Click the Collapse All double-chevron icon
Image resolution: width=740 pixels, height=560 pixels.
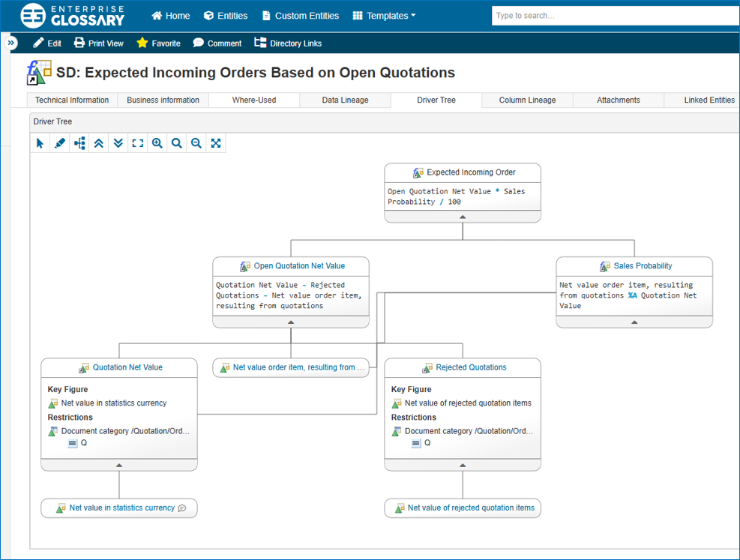point(98,142)
